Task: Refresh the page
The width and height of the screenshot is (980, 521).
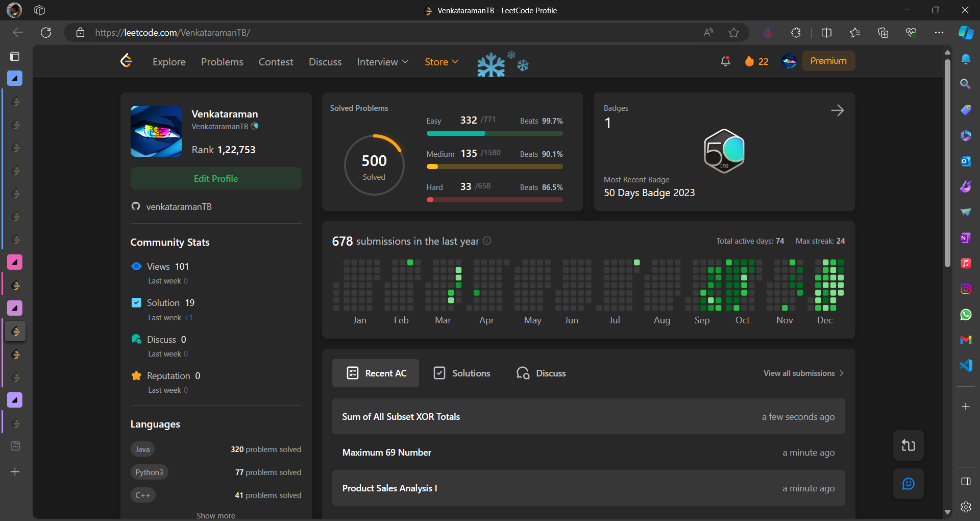Action: [46, 33]
